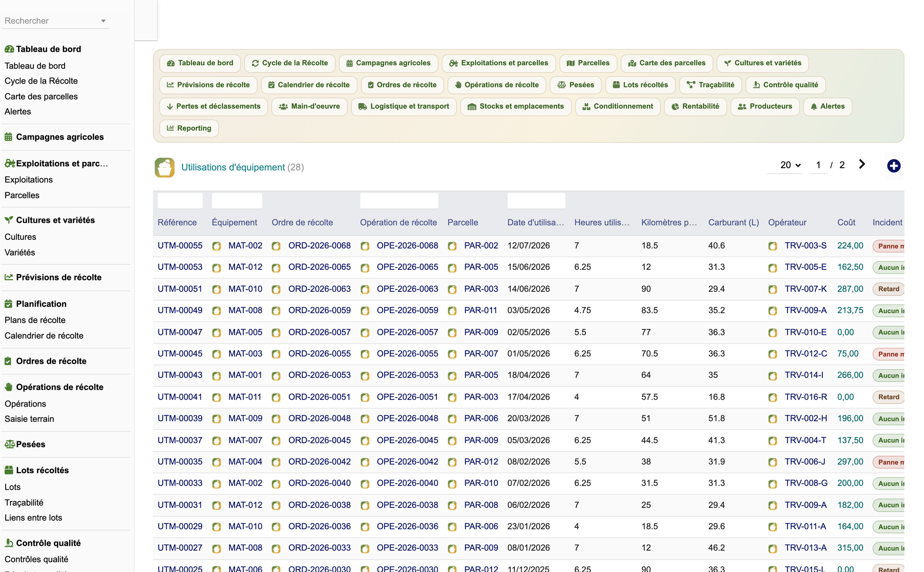Click order icon beside ORD-2026-0036

click(276, 527)
